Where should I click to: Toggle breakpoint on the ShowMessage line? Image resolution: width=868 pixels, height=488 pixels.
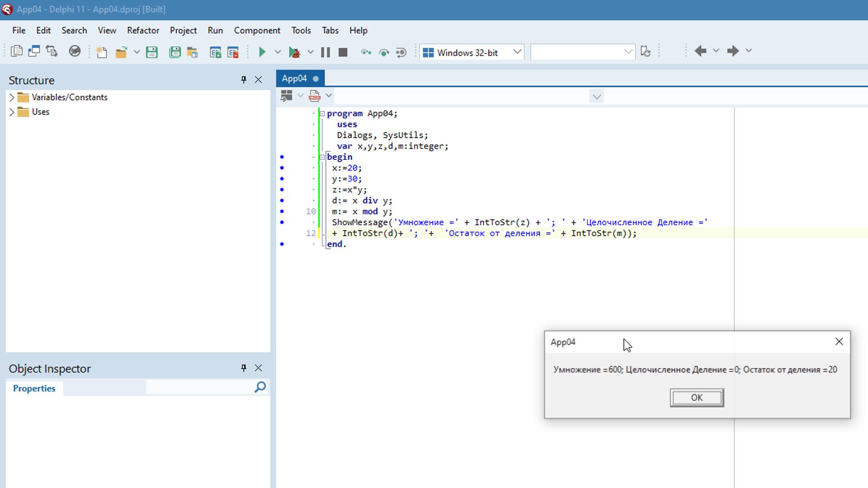pyautogui.click(x=282, y=222)
